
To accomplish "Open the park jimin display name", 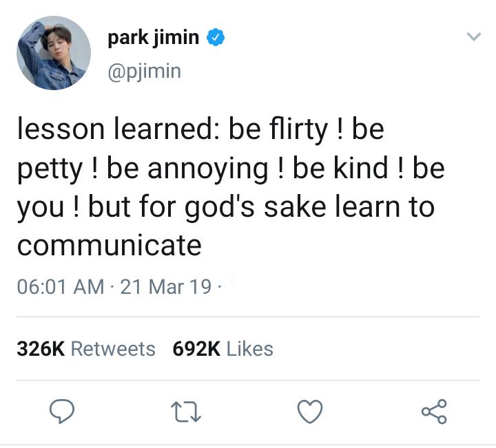I will [x=154, y=38].
